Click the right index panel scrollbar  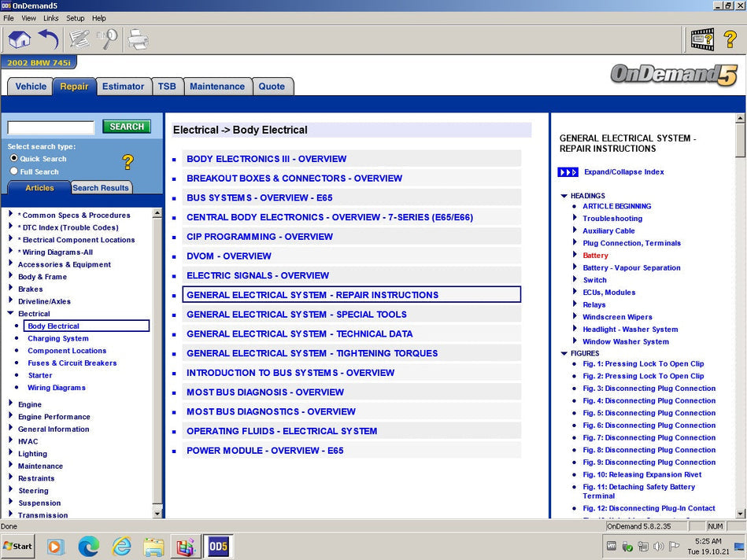[740, 315]
